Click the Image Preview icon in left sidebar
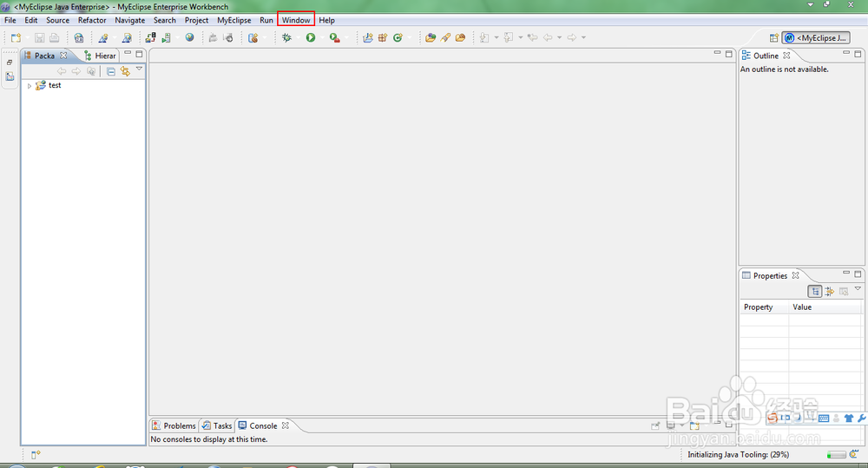Viewport: 868px width, 468px height. [x=10, y=76]
